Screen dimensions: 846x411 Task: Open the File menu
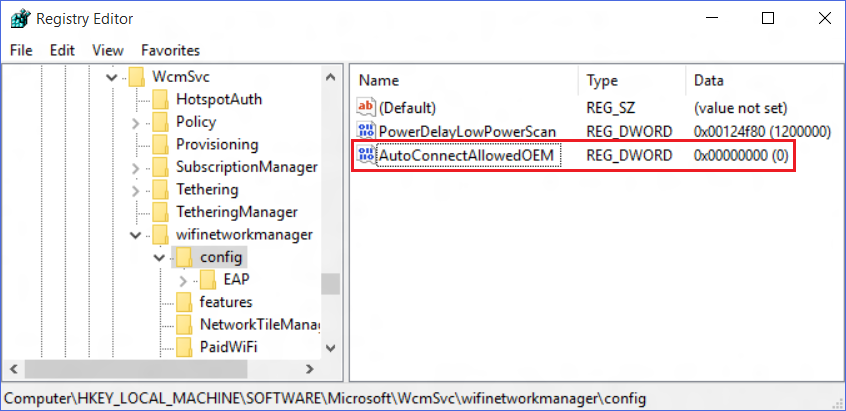pos(21,50)
